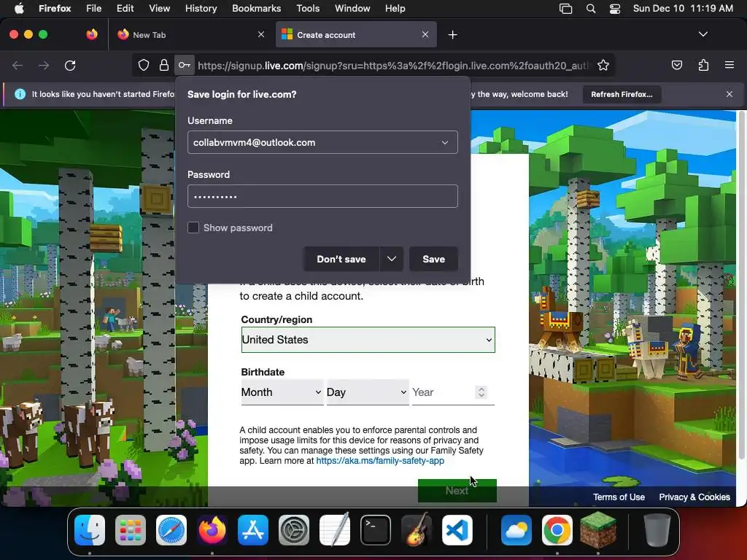Image resolution: width=747 pixels, height=560 pixels.
Task: Click the Stage Manager windows icon in menu bar
Action: [565, 9]
